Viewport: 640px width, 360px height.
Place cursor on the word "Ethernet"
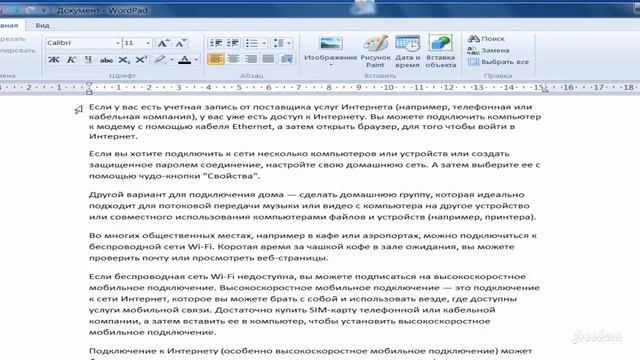[252, 127]
